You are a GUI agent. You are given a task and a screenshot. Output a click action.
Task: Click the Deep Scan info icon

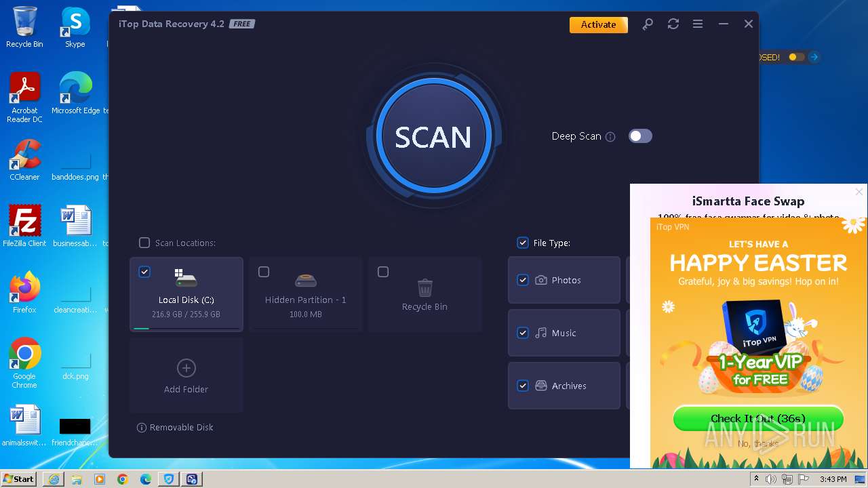click(x=610, y=137)
